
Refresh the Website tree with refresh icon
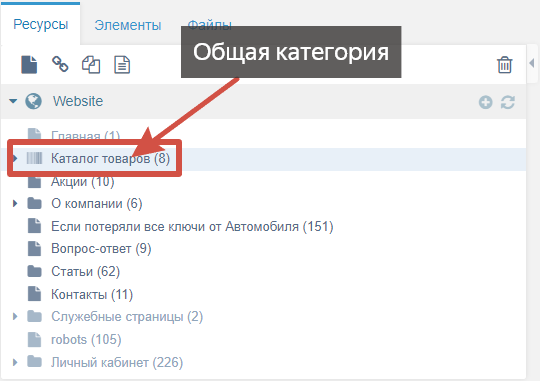point(508,102)
